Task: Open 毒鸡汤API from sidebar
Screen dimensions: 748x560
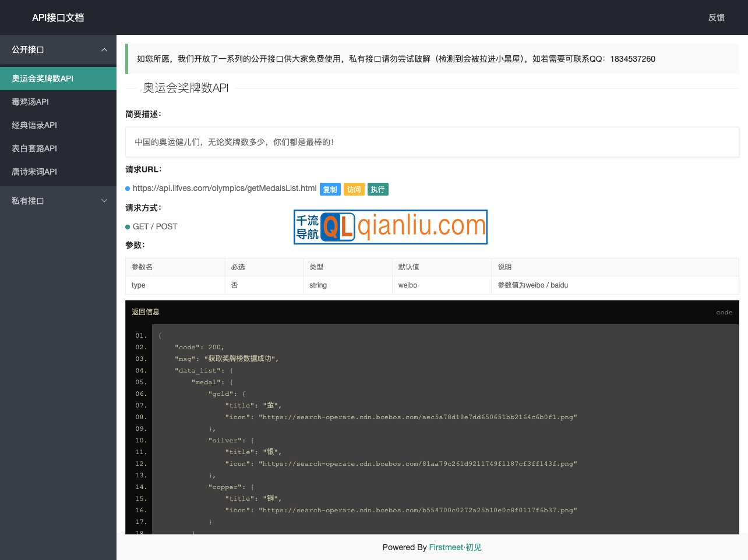Action: pos(30,102)
